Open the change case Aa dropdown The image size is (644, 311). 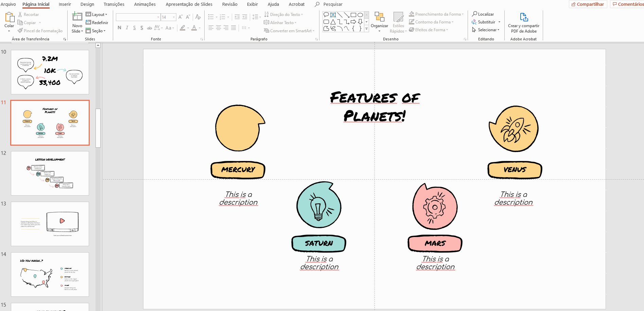coord(170,28)
